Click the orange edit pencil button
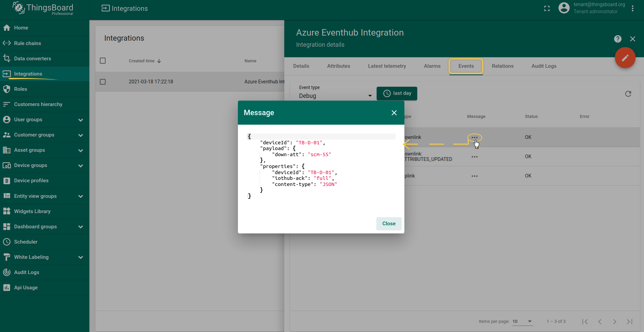This screenshot has width=644, height=332. pos(625,58)
